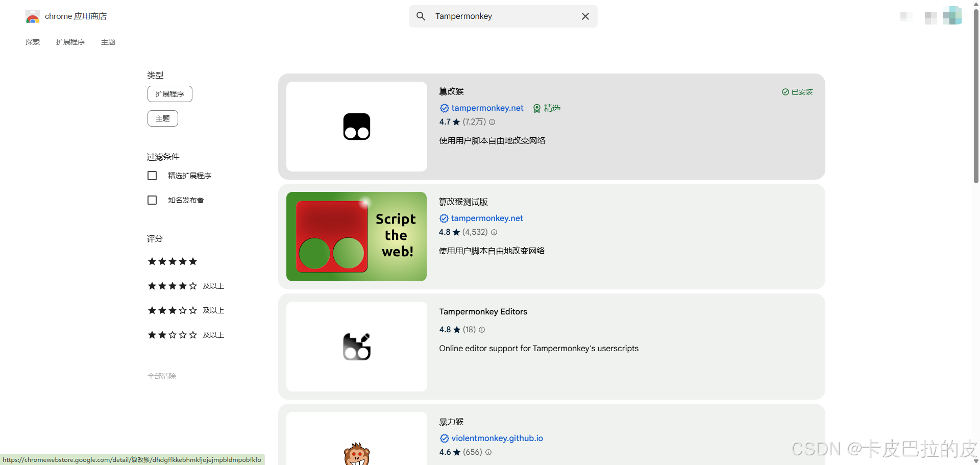
Task: Select the 扩展程序 type filter chip
Action: [170, 94]
